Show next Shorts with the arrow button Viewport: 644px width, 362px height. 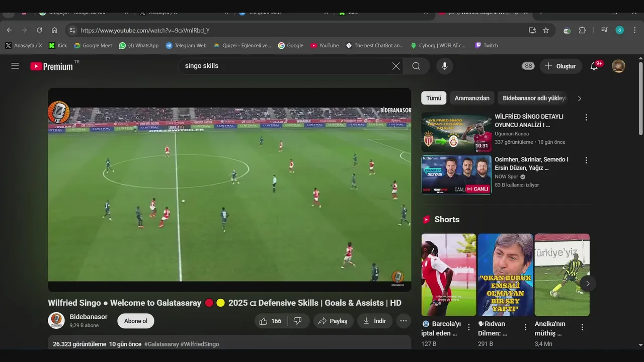(x=588, y=284)
